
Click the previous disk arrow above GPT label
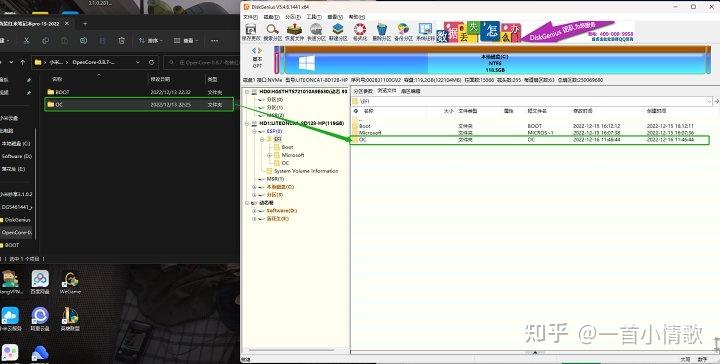254,50
